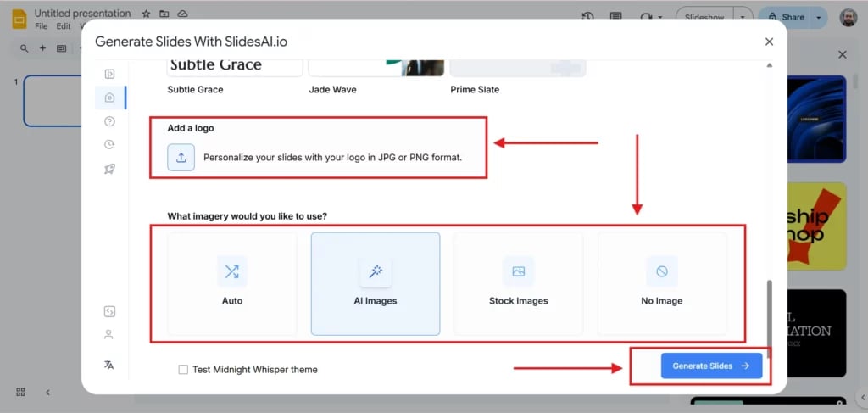Collapse filmstrip with bottom-left chevron
Image resolution: width=868 pixels, height=413 pixels.
47,392
